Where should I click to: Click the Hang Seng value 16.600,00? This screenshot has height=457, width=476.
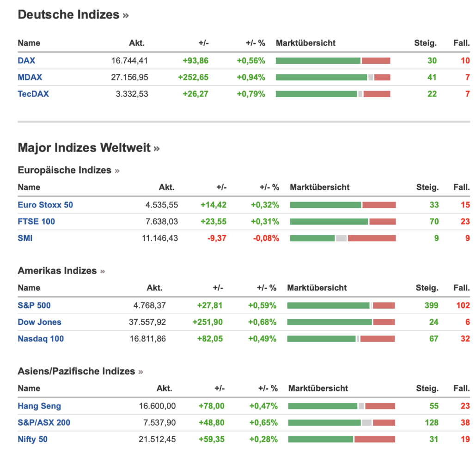coord(157,406)
